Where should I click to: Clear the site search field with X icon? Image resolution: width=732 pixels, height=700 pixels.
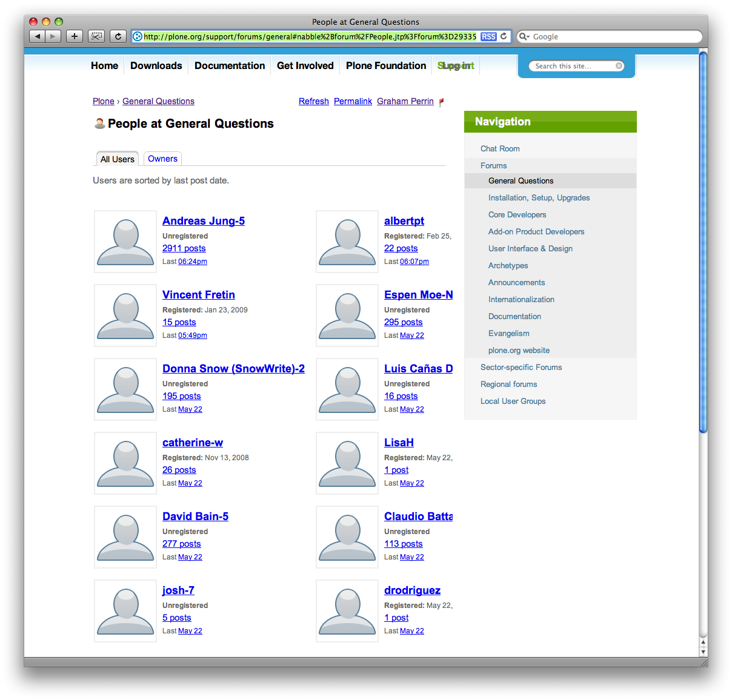point(619,66)
